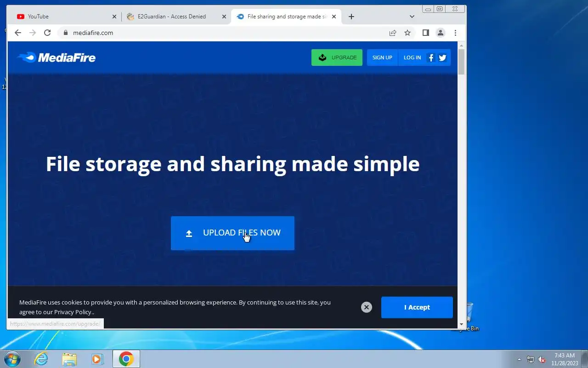Focus the mediafire.com address bar
Viewport: 588px width, 368px height.
(x=225, y=33)
